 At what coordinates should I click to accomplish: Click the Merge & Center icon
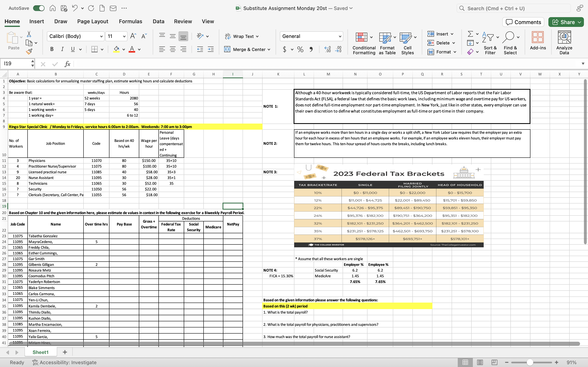[227, 49]
